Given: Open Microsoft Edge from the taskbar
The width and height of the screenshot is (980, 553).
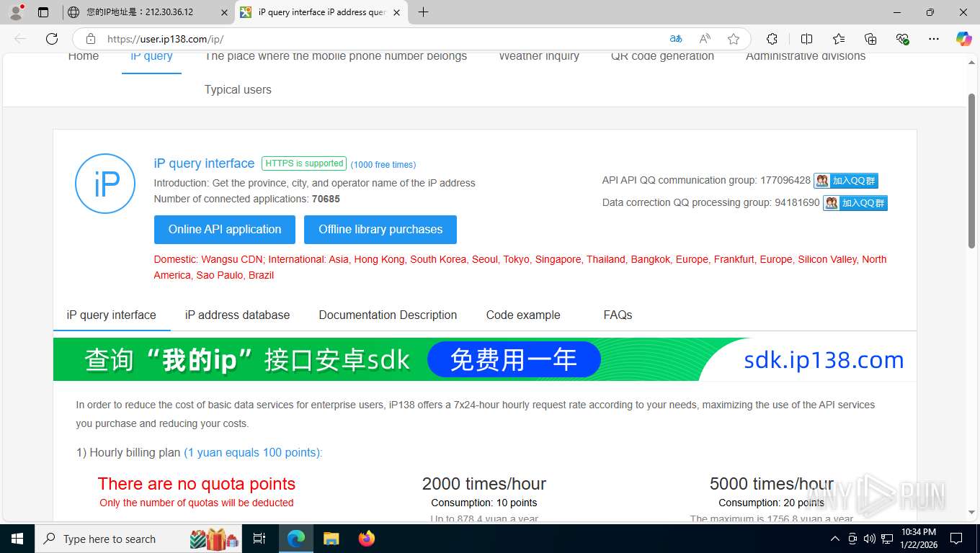Looking at the screenshot, I should pos(296,539).
